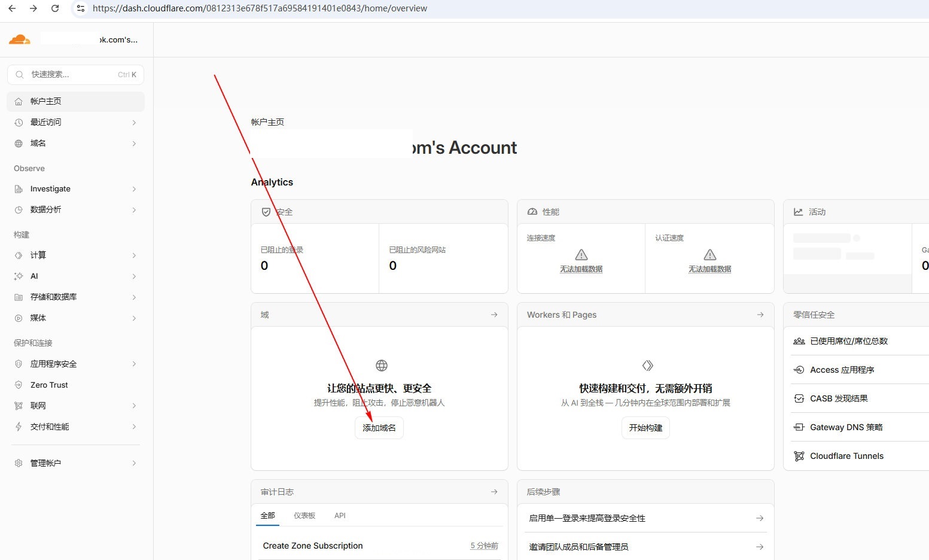This screenshot has width=929, height=560.
Task: Click the warning icon under 连接速度
Action: 581,254
